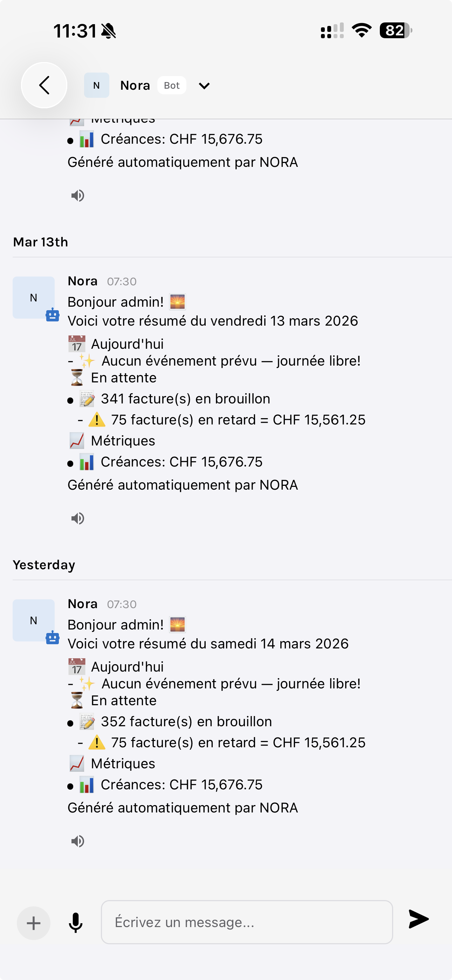Click the Mar 13th date divider
This screenshot has height=980, width=452.
point(40,241)
